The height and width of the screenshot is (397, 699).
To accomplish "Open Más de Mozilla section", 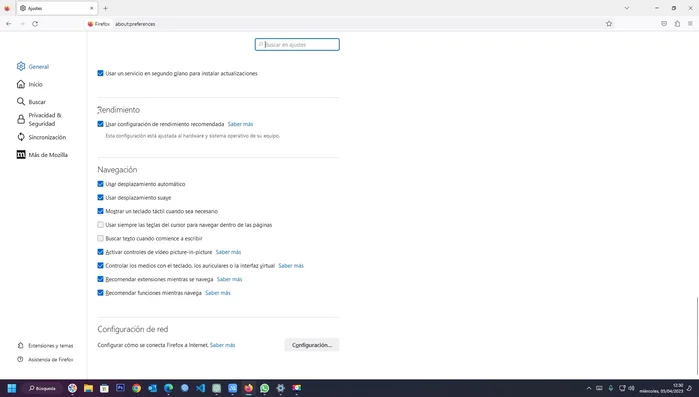I will pos(42,155).
